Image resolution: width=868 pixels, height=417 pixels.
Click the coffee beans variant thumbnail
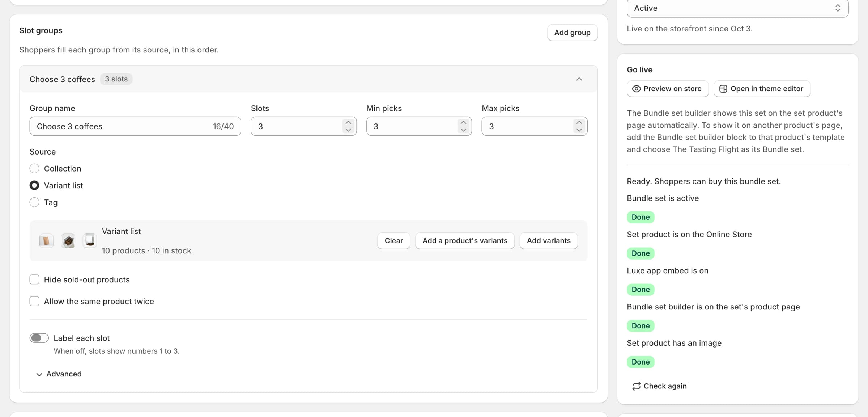tap(68, 241)
